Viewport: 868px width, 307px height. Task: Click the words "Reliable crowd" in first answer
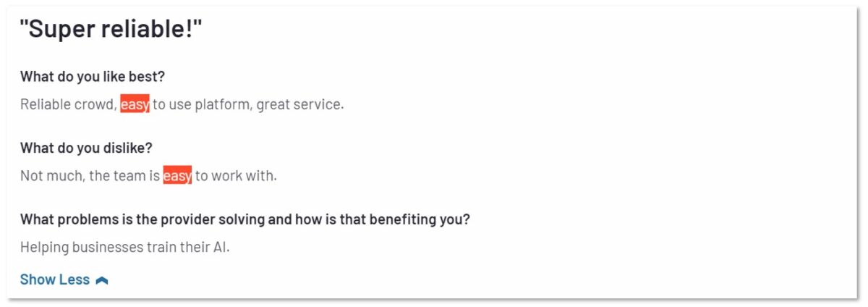click(67, 104)
